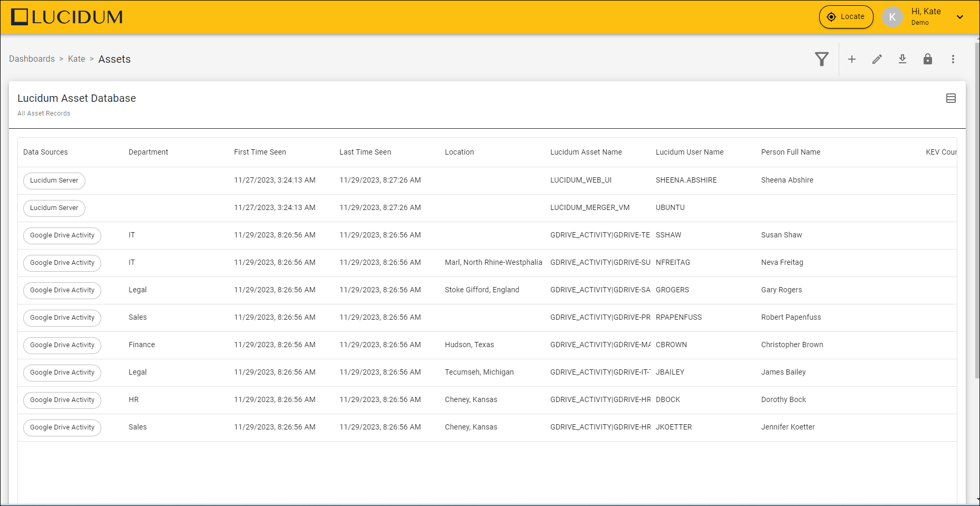The image size is (980, 506).
Task: Click the pencil edit dashboard icon
Action: point(877,59)
